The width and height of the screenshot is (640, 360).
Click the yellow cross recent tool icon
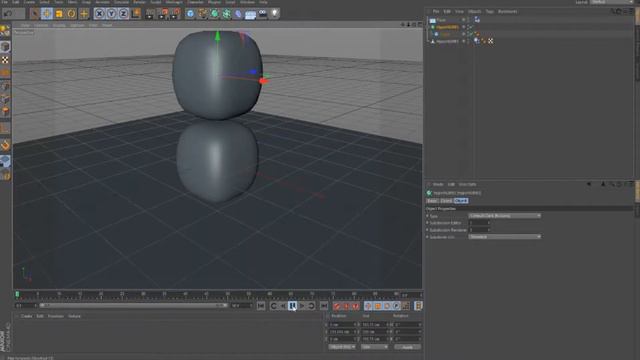click(84, 14)
